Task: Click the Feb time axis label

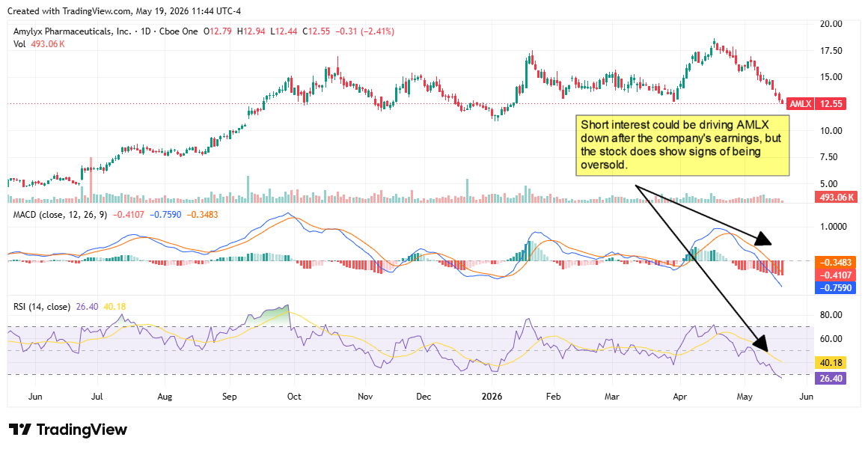Action: (554, 397)
